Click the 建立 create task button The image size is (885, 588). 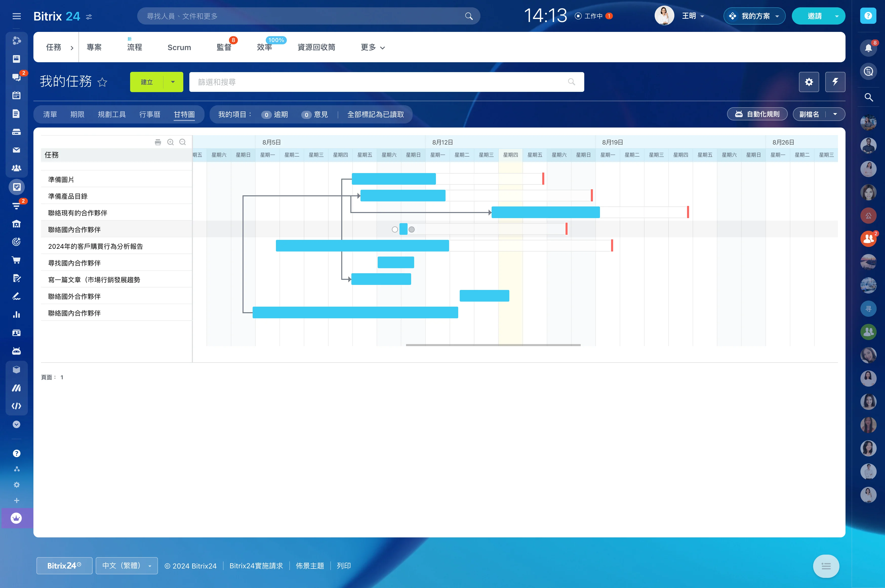point(147,82)
